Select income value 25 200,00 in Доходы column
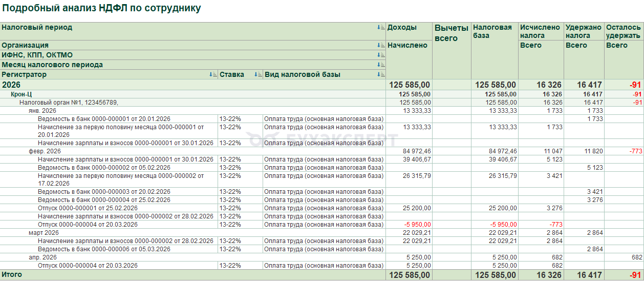Screen dimensions: 644x281 [417, 208]
